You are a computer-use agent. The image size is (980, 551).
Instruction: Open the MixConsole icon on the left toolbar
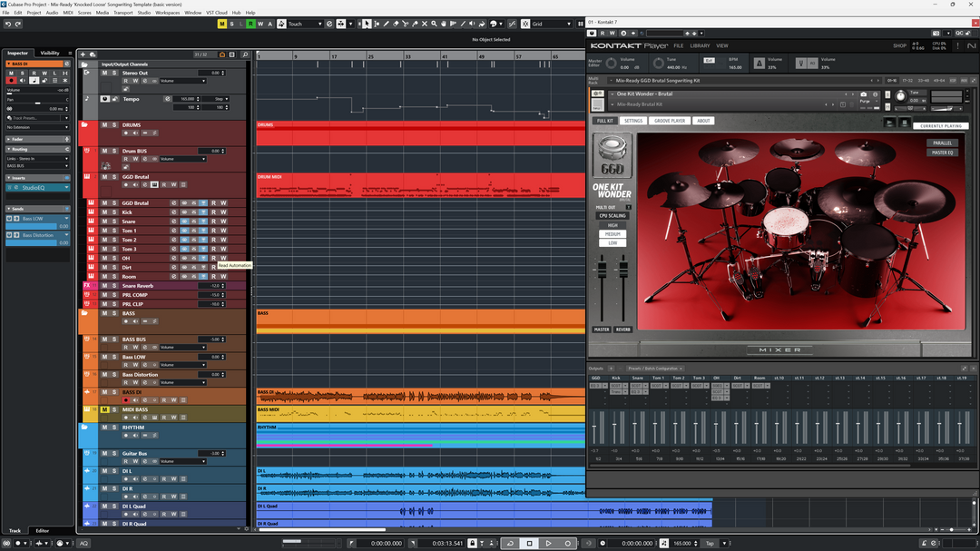[6, 543]
